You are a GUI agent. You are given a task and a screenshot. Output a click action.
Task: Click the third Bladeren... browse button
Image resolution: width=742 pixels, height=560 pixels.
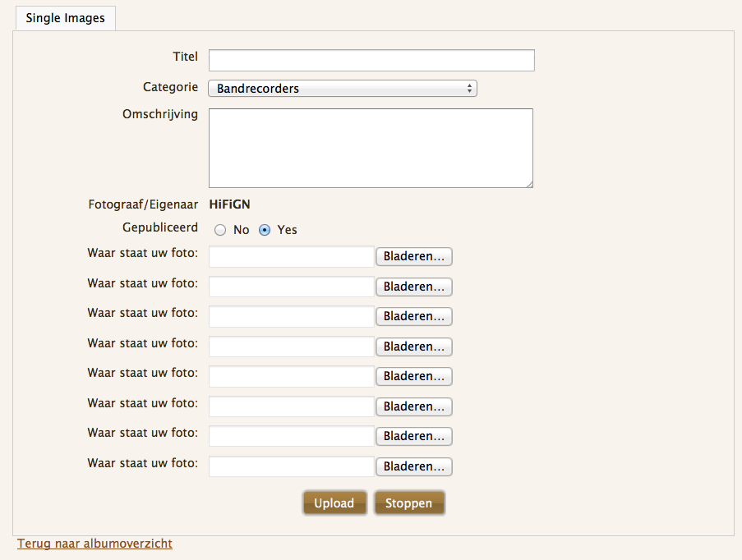coord(414,317)
